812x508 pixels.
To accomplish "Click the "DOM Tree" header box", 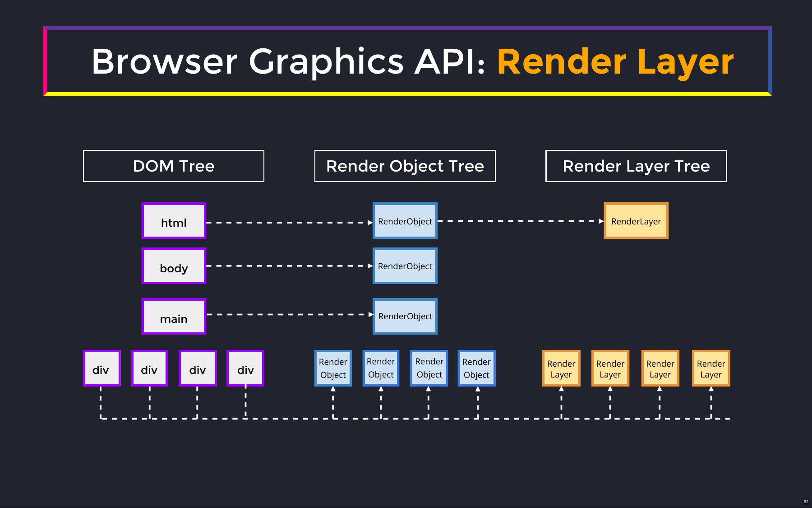I will click(174, 166).
